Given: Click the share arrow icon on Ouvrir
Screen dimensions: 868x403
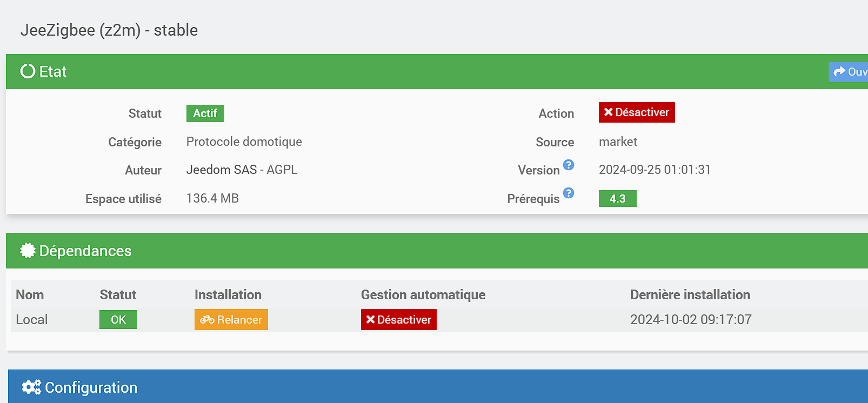Looking at the screenshot, I should [839, 72].
